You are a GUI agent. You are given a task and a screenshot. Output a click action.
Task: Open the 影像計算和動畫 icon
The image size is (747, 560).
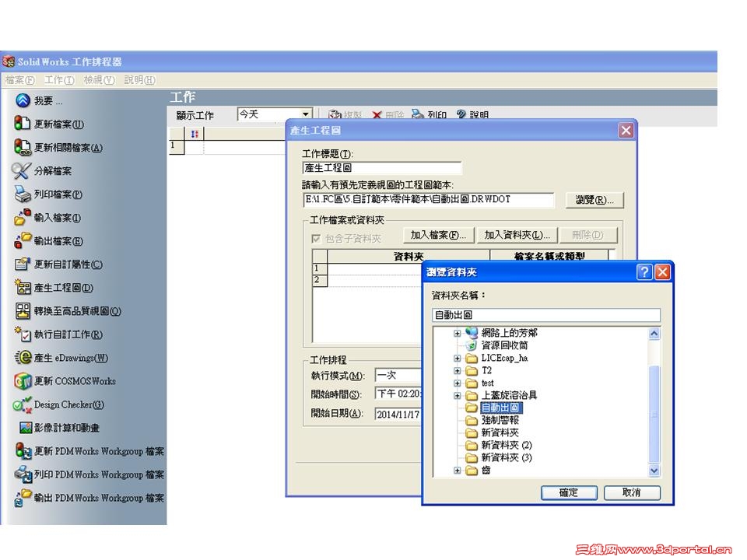coord(26,428)
